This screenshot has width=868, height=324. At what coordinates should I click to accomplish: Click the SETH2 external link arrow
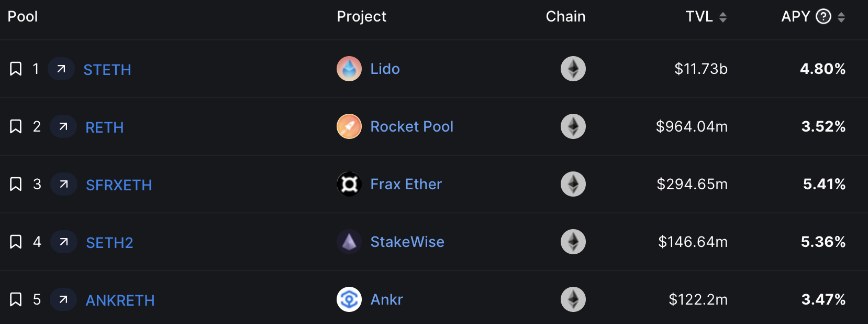[x=64, y=242]
